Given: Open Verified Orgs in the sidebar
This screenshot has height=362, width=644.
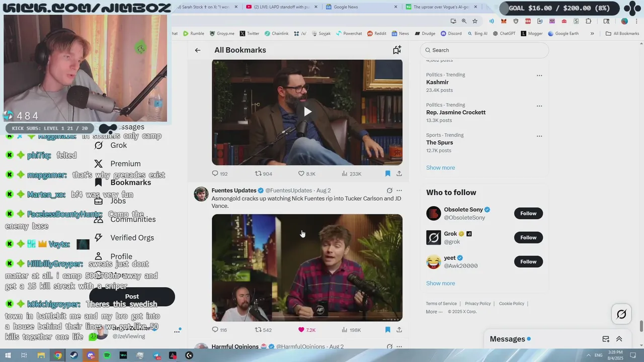Looking at the screenshot, I should pos(124,238).
